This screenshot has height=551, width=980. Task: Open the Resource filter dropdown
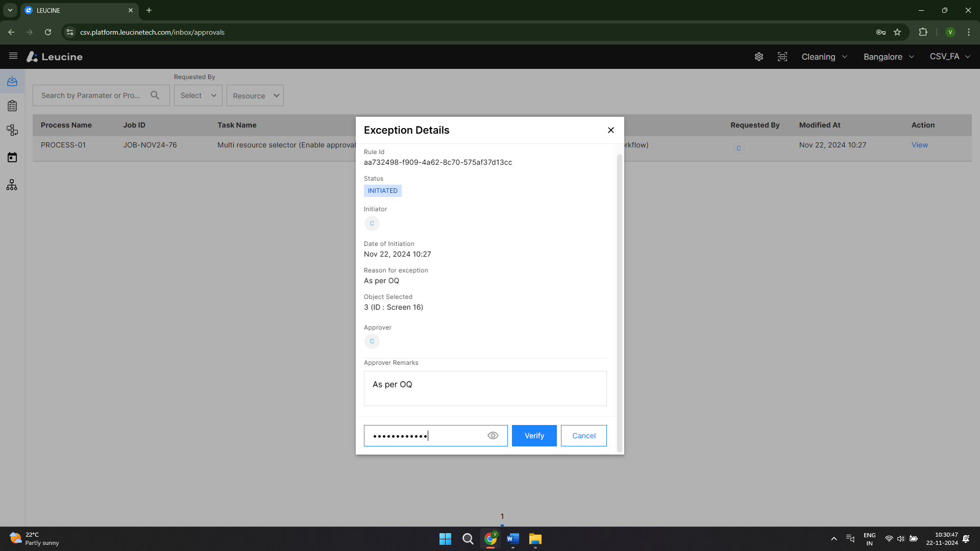tap(255, 95)
